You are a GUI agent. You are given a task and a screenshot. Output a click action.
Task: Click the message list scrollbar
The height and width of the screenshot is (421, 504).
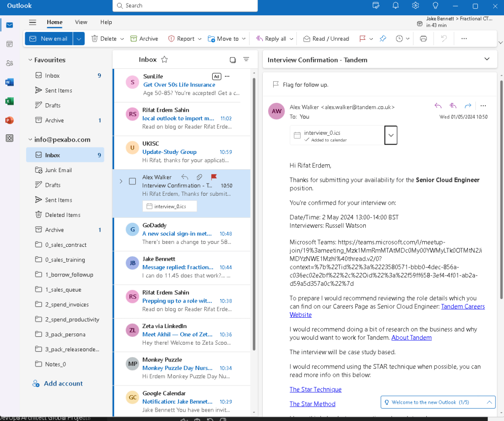[x=254, y=213]
